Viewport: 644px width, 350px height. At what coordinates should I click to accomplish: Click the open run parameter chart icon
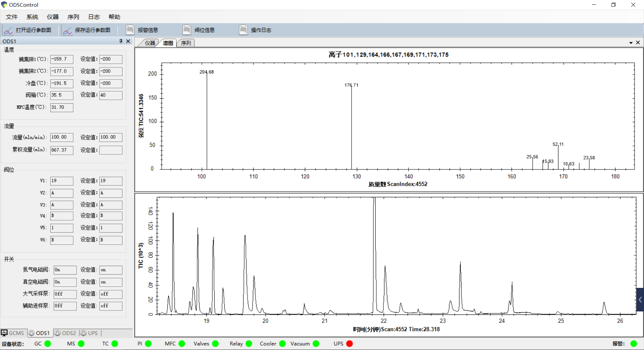point(8,31)
